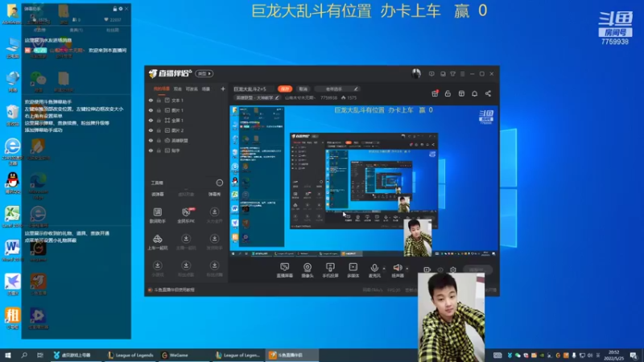Select the 英雄联盟 source row

tap(187, 140)
